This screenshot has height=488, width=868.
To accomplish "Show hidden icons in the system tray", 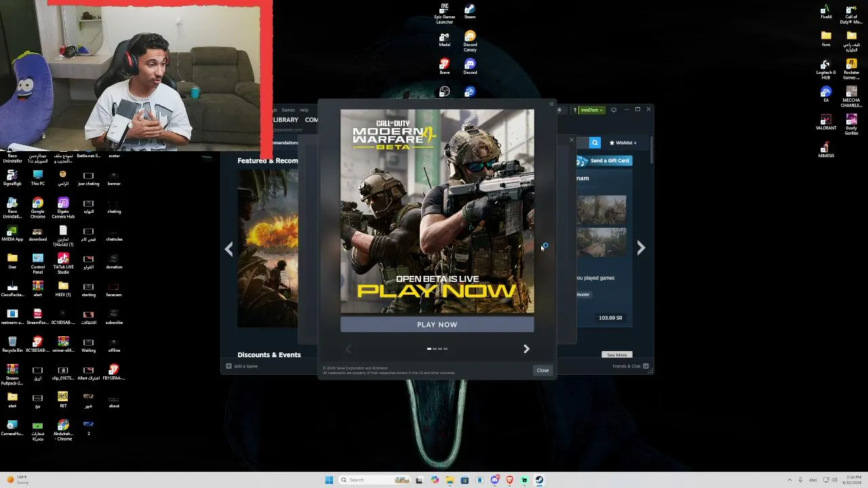I will [x=789, y=480].
